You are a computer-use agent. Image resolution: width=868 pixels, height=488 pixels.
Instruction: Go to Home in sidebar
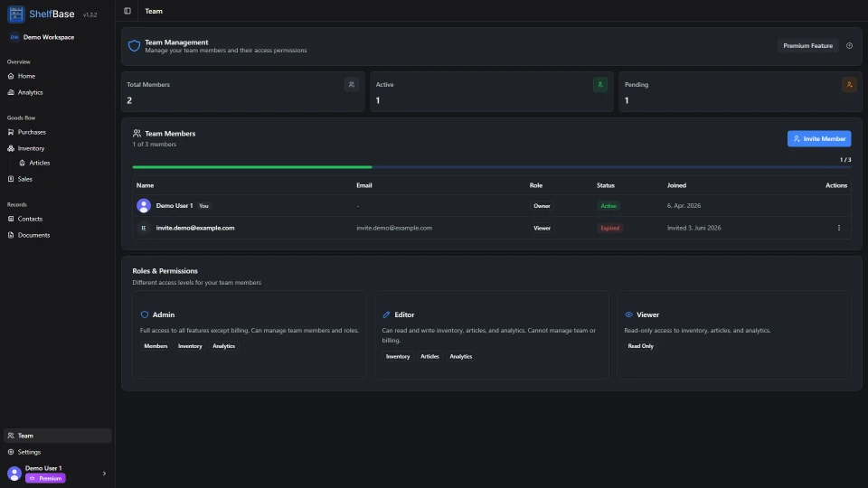(x=57, y=76)
